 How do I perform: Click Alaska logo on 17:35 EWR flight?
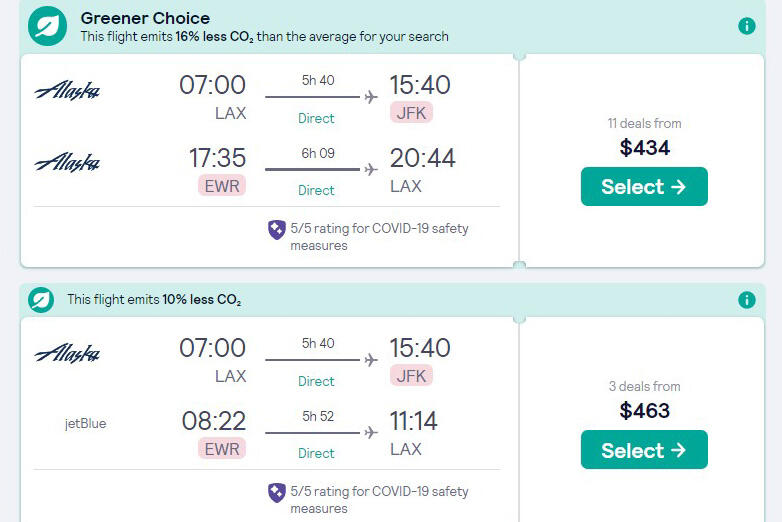[x=67, y=163]
